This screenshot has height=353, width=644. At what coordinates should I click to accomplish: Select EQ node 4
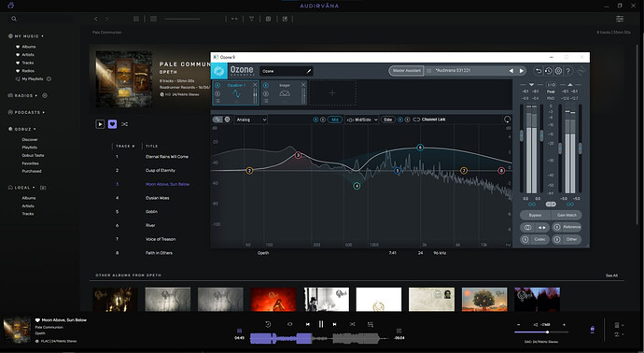point(357,186)
